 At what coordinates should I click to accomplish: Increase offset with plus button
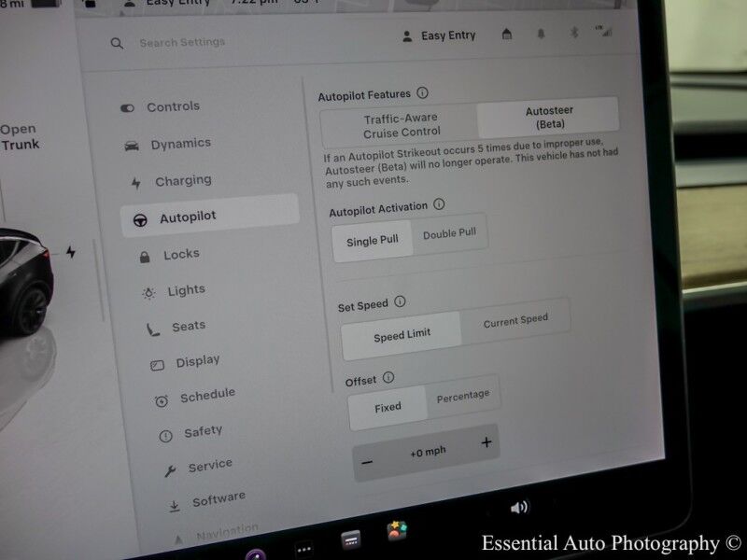486,442
